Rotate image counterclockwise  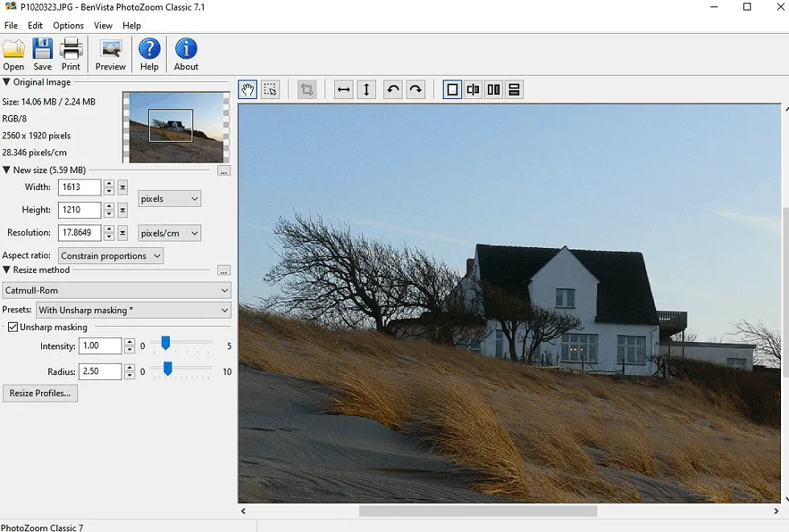pos(393,89)
